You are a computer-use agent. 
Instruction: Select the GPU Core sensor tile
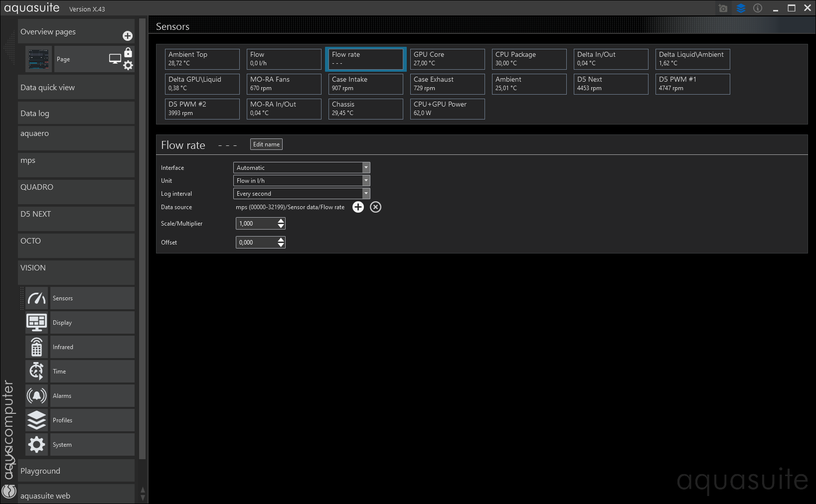coord(447,59)
